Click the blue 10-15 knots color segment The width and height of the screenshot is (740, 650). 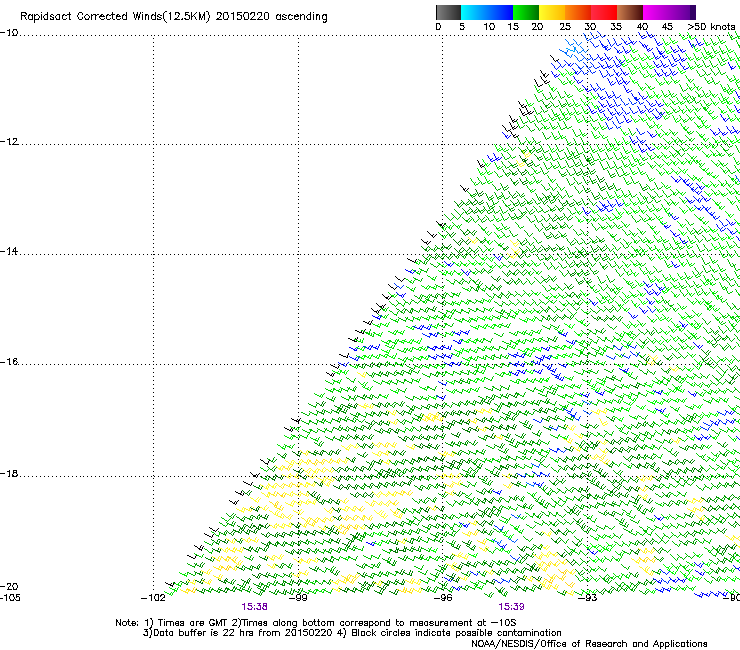[500, 12]
